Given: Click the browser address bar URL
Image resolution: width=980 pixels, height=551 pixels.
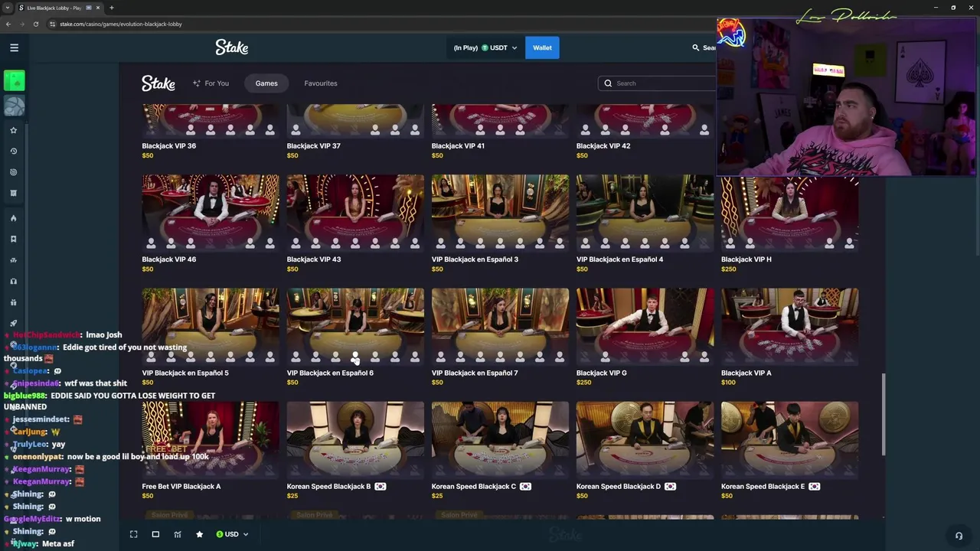Looking at the screenshot, I should (x=121, y=24).
